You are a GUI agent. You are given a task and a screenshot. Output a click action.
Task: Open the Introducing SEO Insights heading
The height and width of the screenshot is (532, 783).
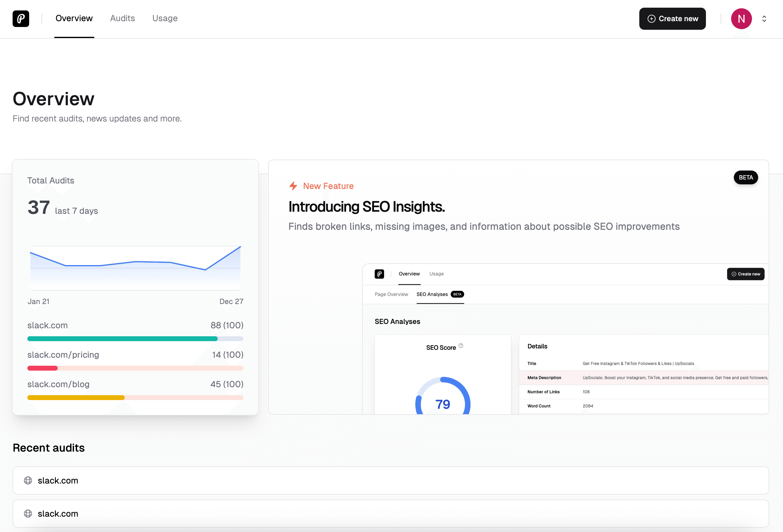click(367, 206)
